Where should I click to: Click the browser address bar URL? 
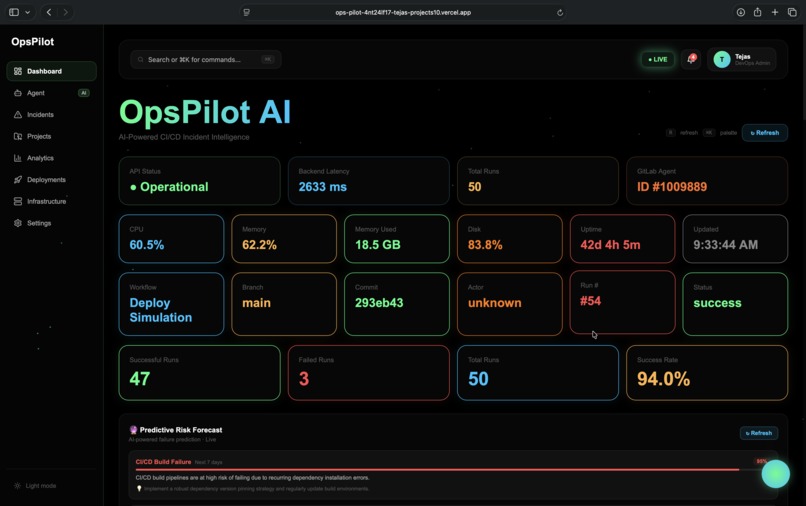pyautogui.click(x=403, y=12)
